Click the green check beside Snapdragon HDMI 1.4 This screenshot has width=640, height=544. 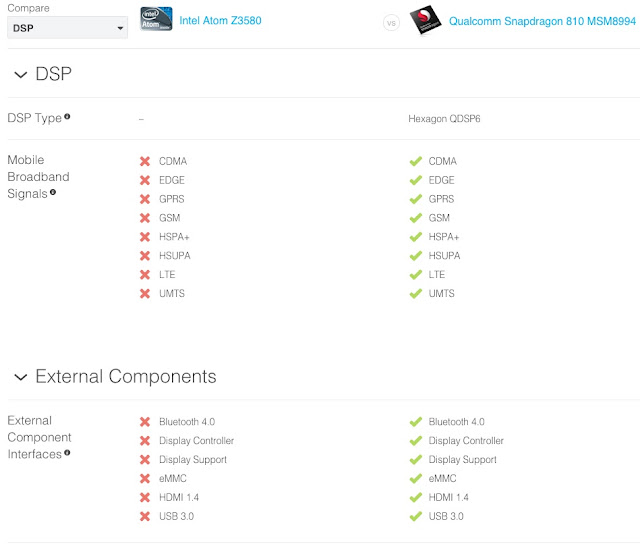click(x=416, y=497)
